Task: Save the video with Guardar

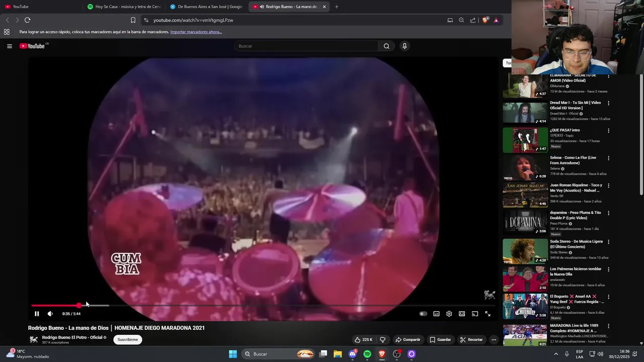Action: [x=440, y=340]
